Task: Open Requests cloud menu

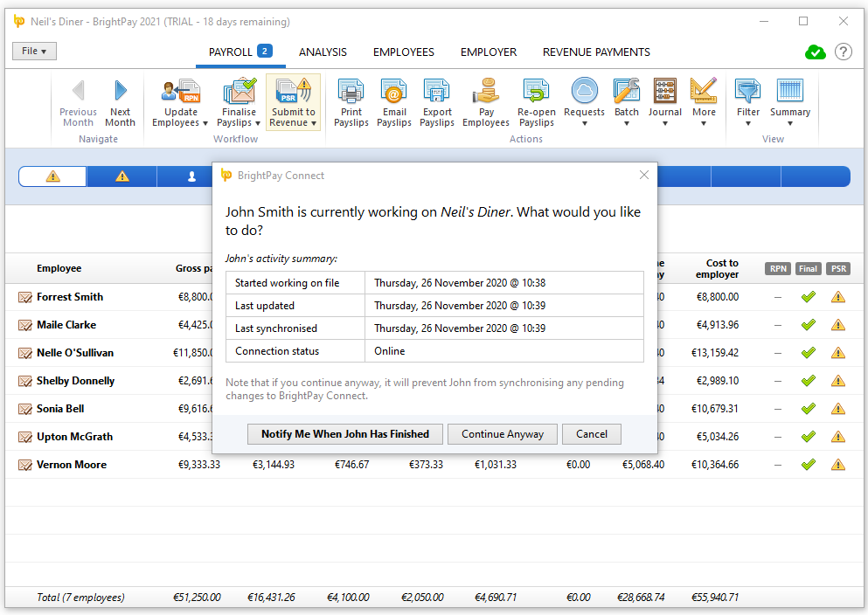Action: coord(585,91)
